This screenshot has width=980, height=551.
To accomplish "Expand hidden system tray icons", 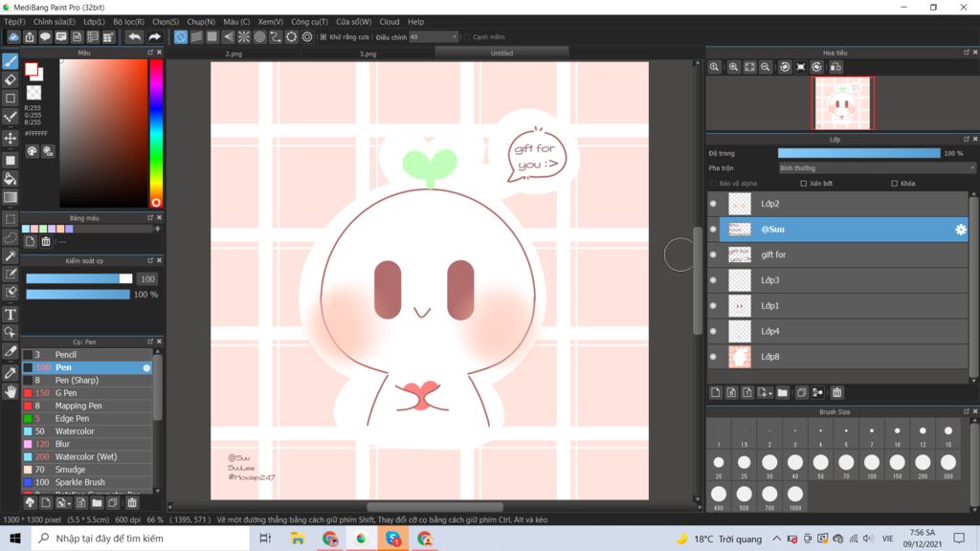I will (776, 539).
